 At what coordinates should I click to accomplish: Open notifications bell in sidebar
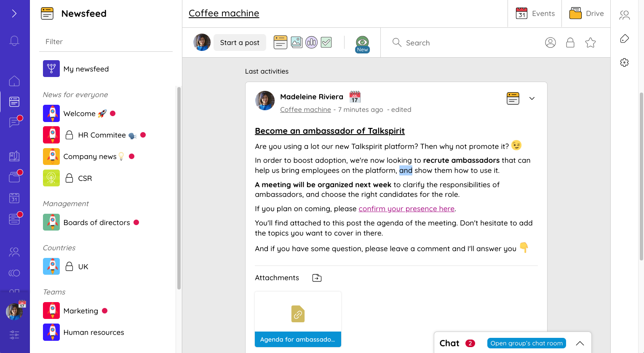(x=14, y=41)
